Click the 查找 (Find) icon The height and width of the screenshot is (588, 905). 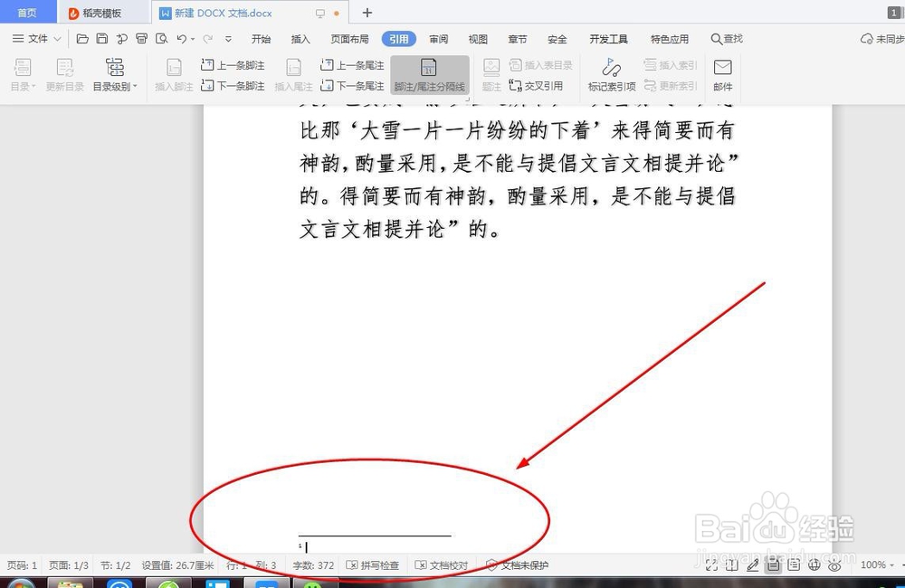(x=728, y=39)
